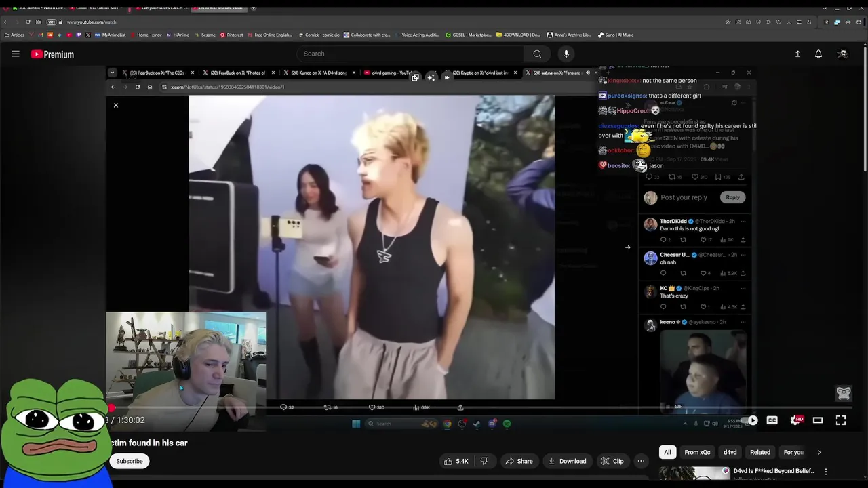Download the video
Image resolution: width=868 pixels, height=488 pixels.
click(x=567, y=461)
